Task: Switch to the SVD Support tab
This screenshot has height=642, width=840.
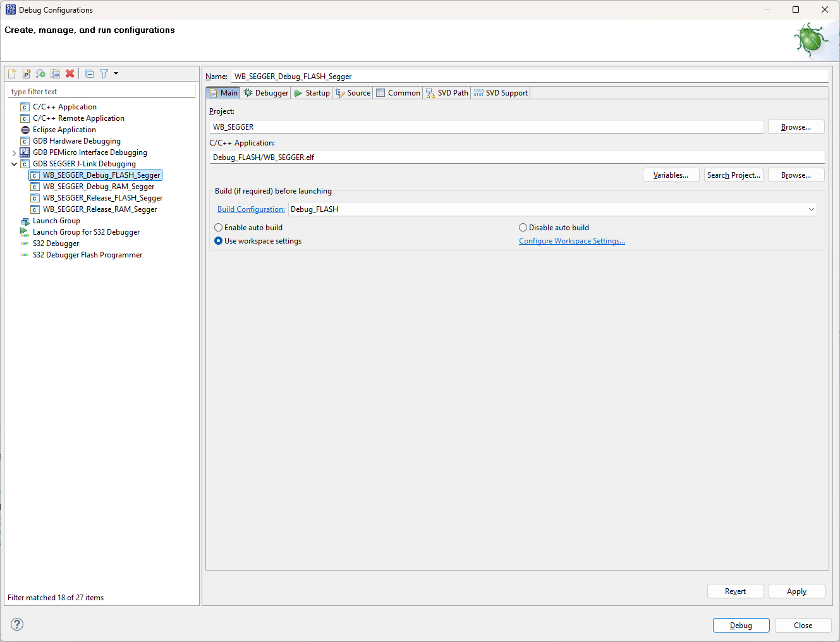Action: [x=501, y=93]
